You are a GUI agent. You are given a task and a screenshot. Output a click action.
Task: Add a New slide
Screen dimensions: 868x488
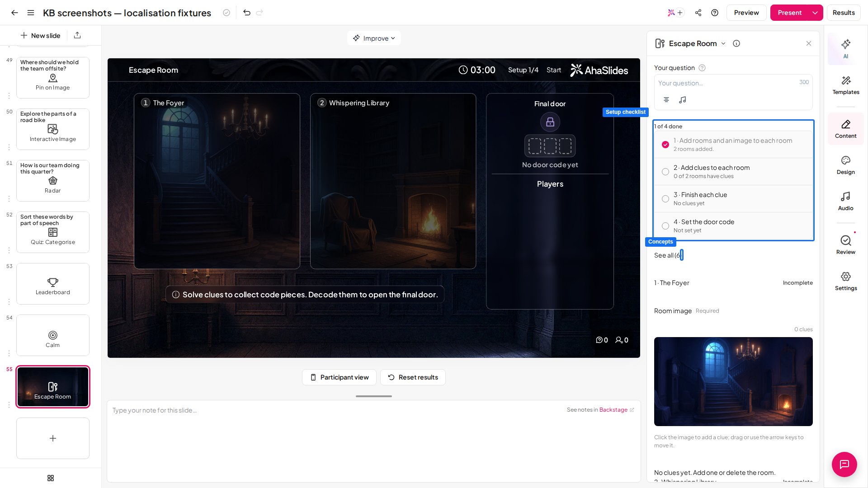pyautogui.click(x=40, y=35)
